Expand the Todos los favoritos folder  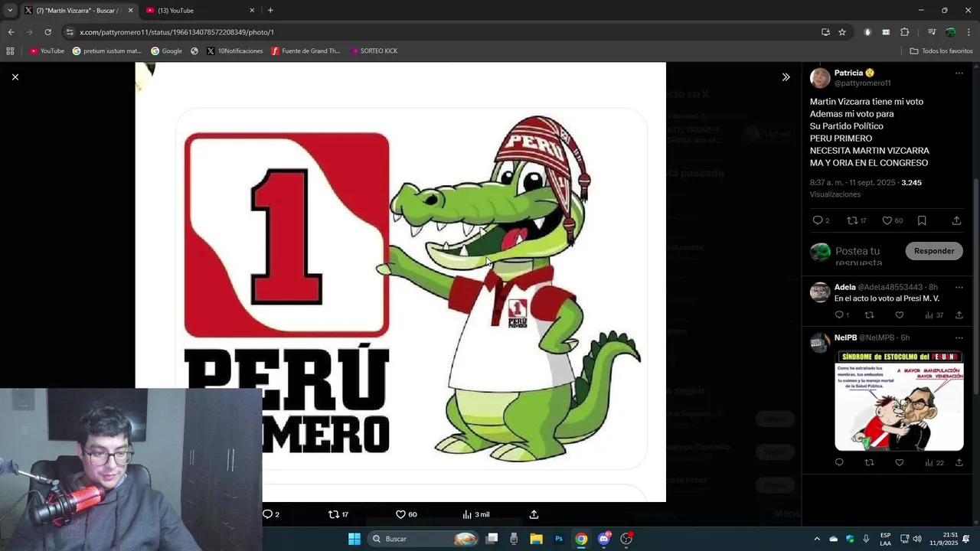tap(941, 51)
